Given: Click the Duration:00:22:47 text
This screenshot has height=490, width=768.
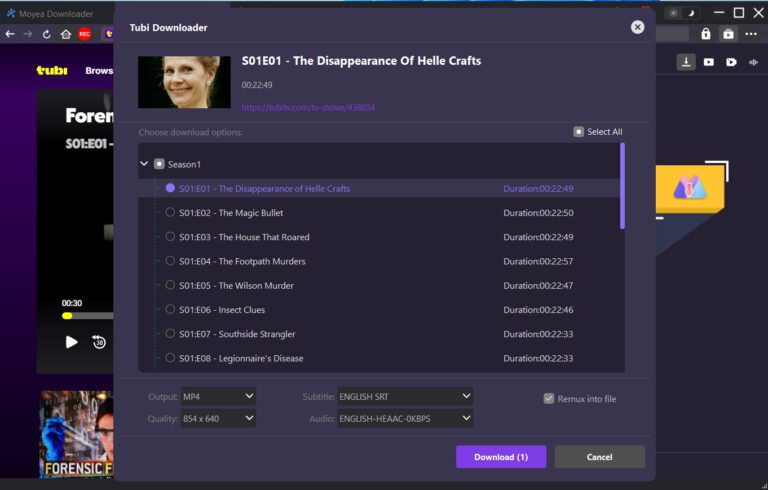Looking at the screenshot, I should (x=538, y=285).
